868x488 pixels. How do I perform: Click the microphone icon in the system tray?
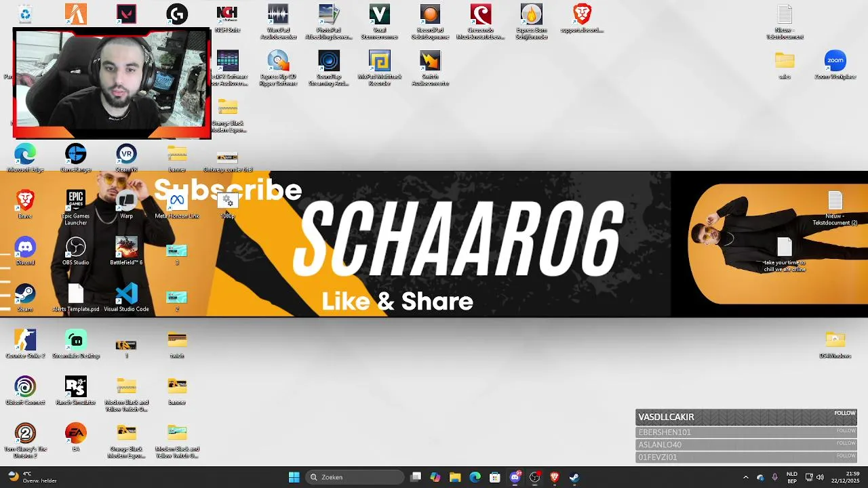coord(774,477)
